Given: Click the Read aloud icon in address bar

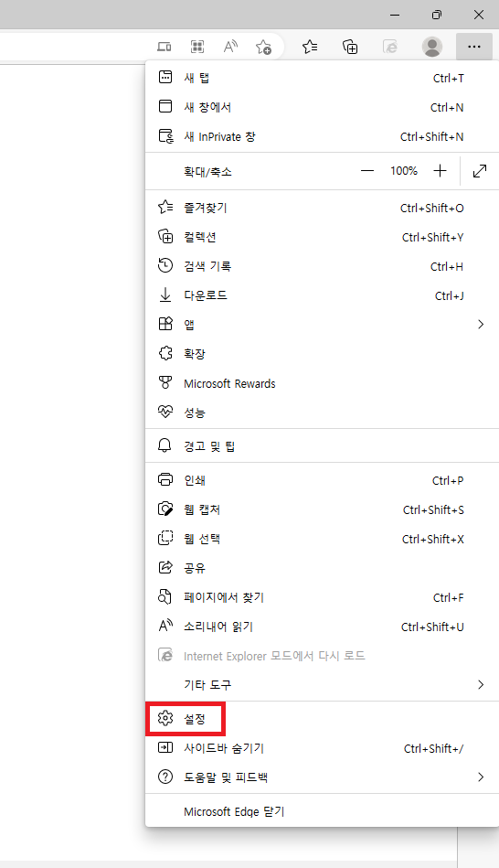Looking at the screenshot, I should [x=230, y=47].
